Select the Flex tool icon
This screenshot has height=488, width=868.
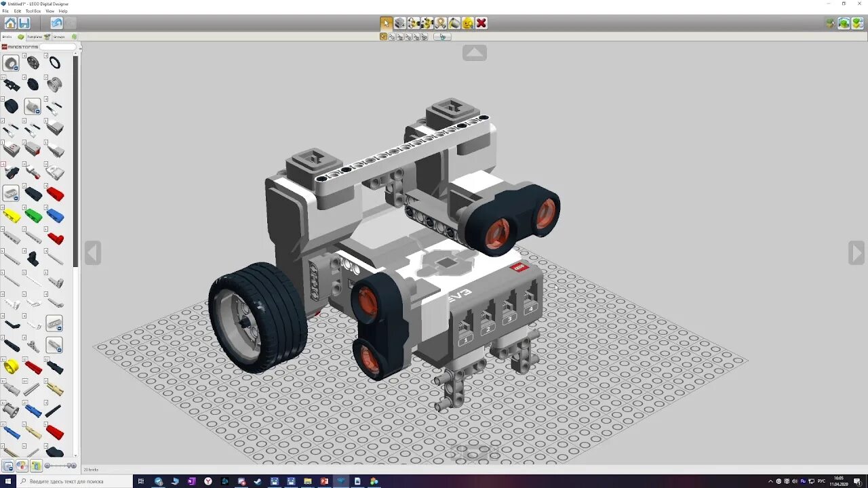coord(440,23)
